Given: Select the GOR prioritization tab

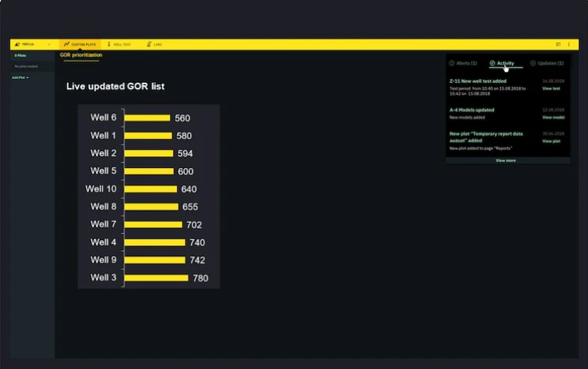Looking at the screenshot, I should tap(81, 55).
